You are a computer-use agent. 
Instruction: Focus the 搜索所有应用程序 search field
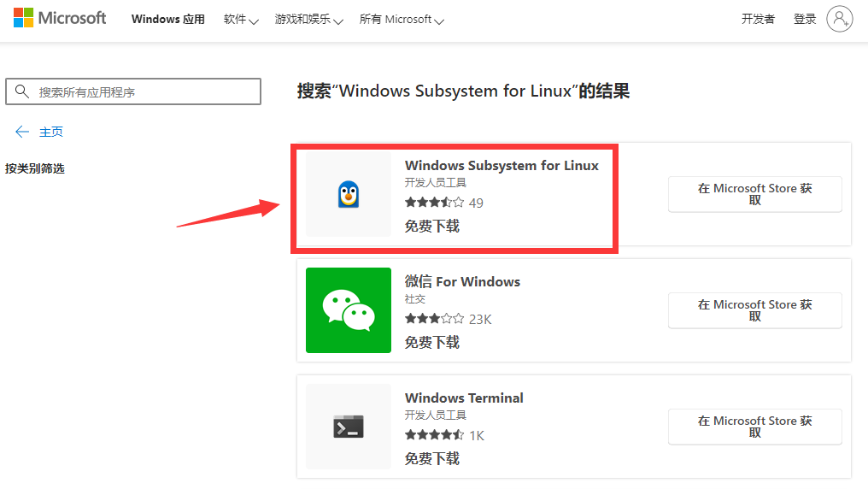tap(133, 91)
